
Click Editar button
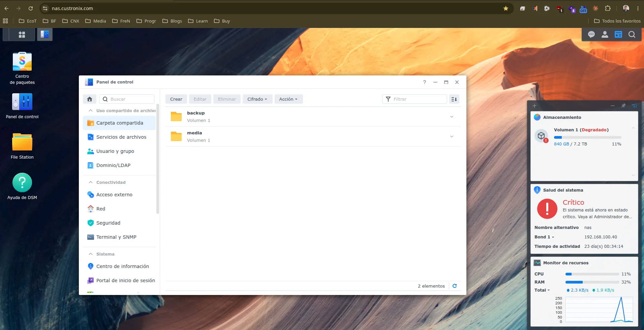[x=200, y=99]
